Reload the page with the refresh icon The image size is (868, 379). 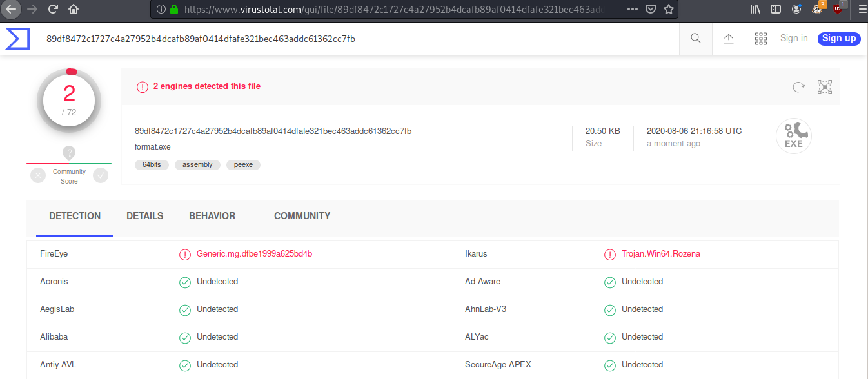pos(53,10)
